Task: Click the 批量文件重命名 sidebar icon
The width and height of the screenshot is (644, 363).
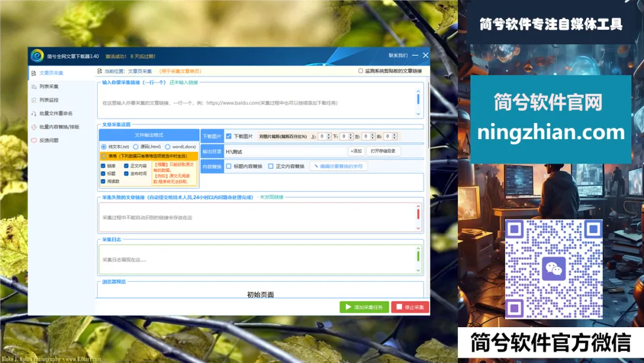Action: point(33,113)
